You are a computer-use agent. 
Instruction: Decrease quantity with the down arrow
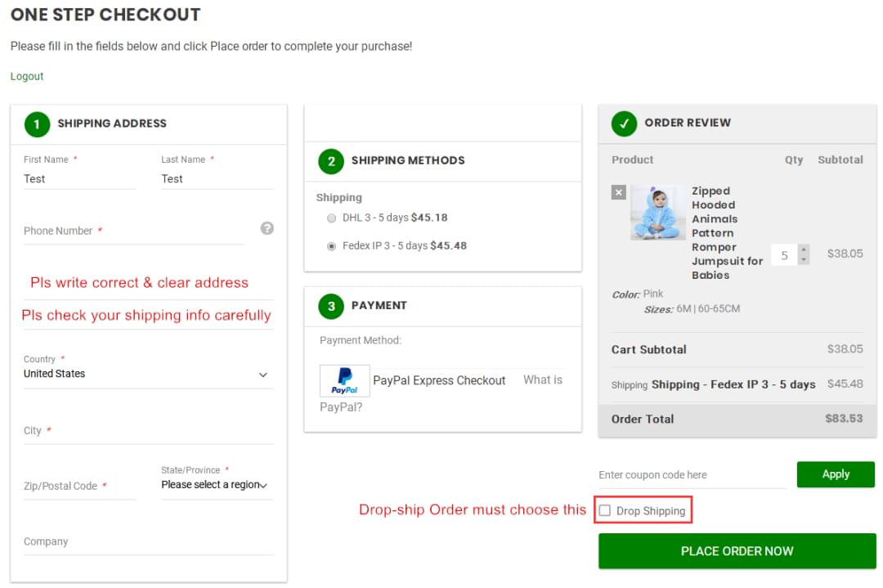tap(804, 260)
